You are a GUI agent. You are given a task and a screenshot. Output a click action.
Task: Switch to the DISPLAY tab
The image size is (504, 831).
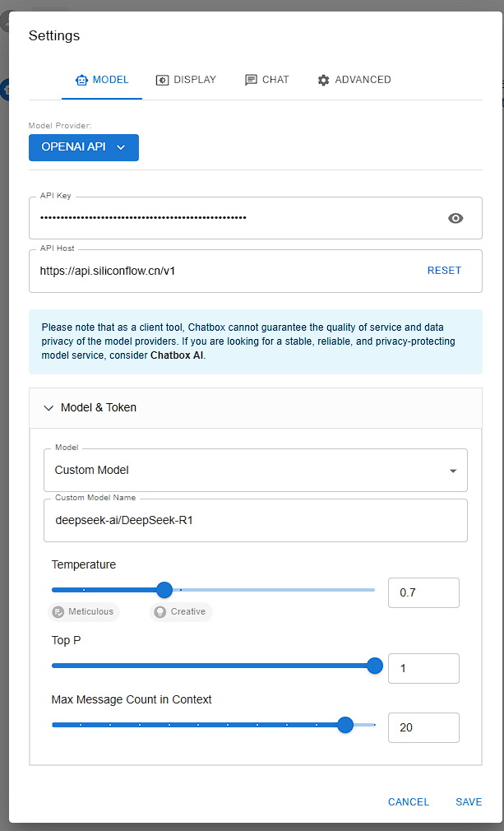click(186, 80)
